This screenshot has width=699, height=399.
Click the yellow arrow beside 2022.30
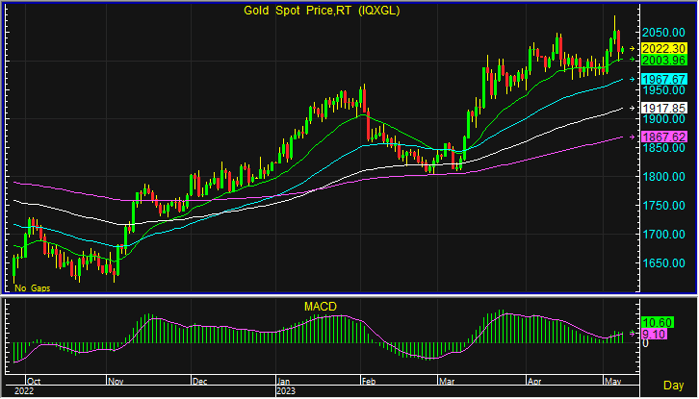[x=632, y=49]
